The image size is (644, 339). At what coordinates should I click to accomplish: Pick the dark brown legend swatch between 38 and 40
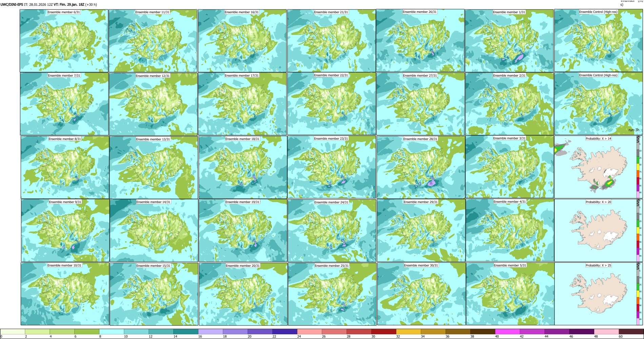click(483, 332)
